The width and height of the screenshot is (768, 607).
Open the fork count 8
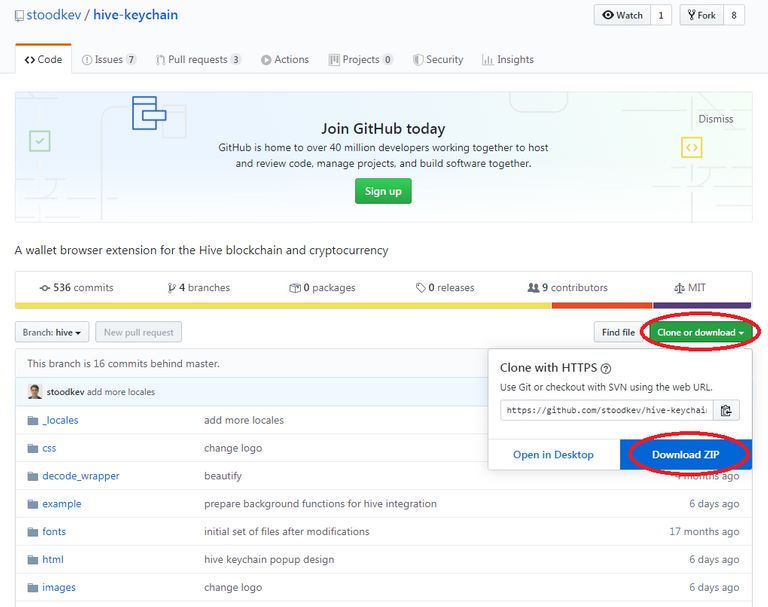click(x=734, y=15)
